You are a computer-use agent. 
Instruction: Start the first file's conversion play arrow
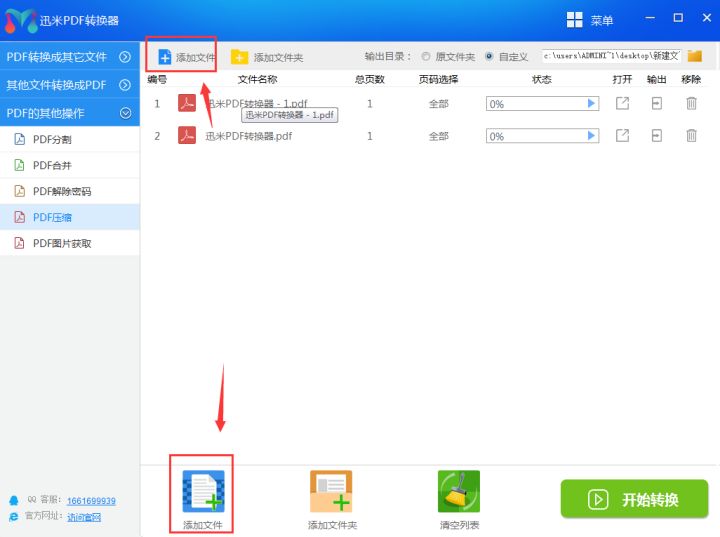tap(591, 104)
